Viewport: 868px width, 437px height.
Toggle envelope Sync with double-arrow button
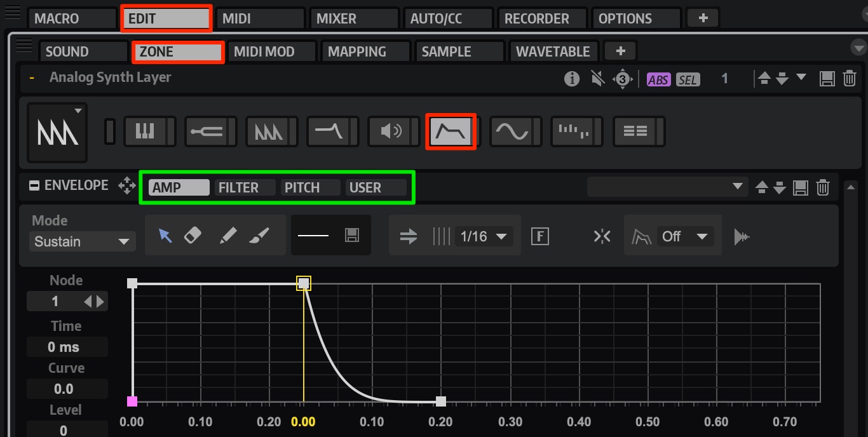409,236
